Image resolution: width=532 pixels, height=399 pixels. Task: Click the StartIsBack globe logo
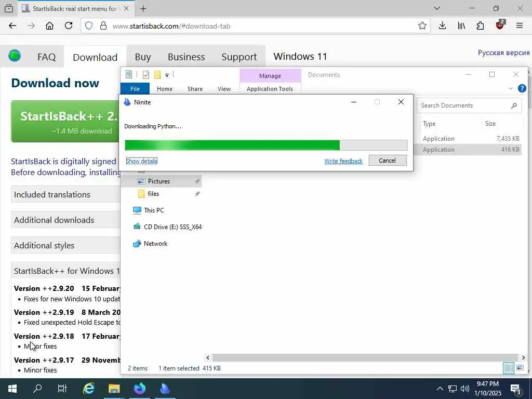tap(15, 56)
